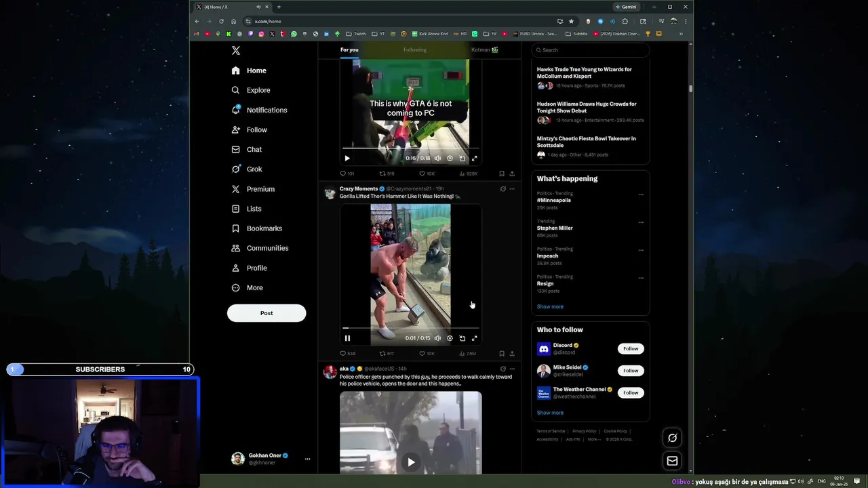The image size is (868, 488).
Task: Switch to the For you tab
Action: click(x=349, y=49)
